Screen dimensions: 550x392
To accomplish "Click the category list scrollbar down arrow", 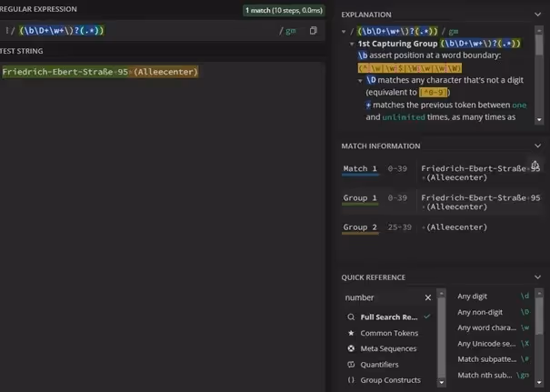I will click(x=442, y=382).
